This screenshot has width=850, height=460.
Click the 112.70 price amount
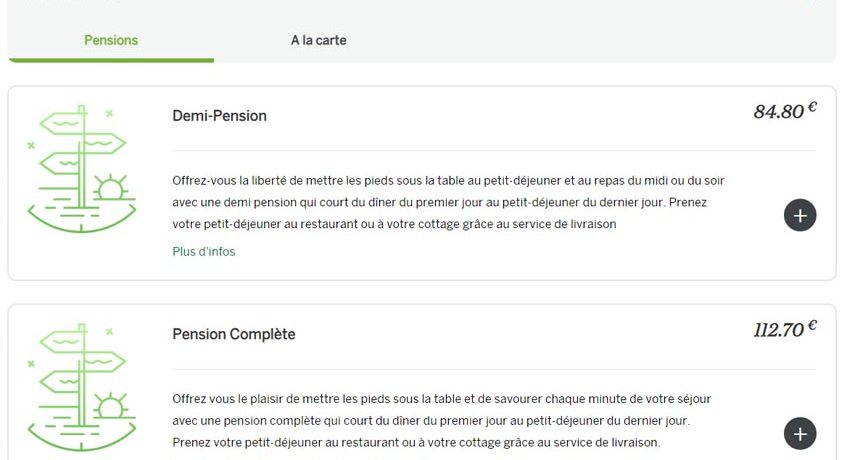[778, 330]
